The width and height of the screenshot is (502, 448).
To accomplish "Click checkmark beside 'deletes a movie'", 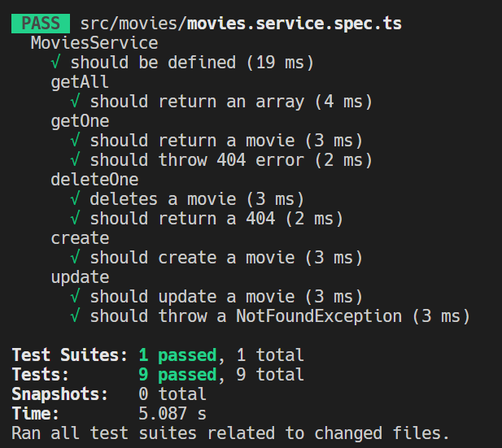I will tap(75, 198).
